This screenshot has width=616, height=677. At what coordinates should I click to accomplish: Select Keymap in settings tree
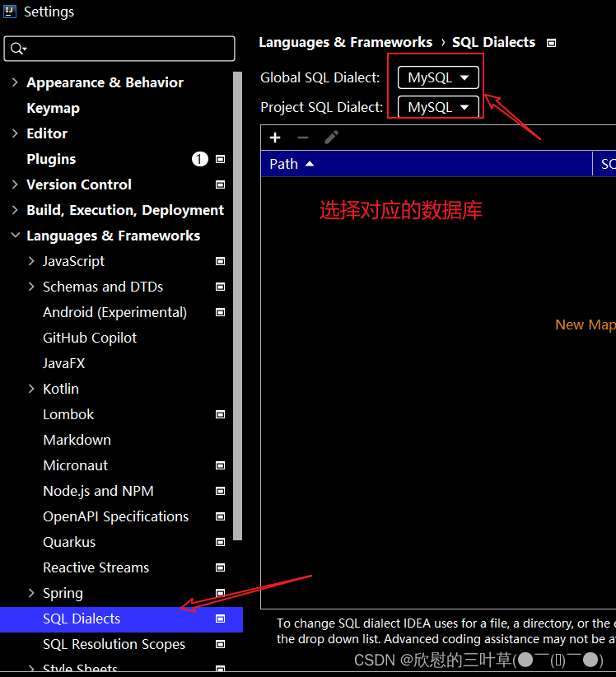tap(53, 109)
